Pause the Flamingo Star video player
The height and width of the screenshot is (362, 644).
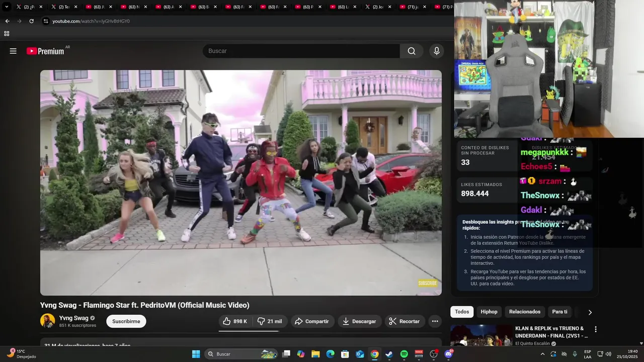coord(241,183)
